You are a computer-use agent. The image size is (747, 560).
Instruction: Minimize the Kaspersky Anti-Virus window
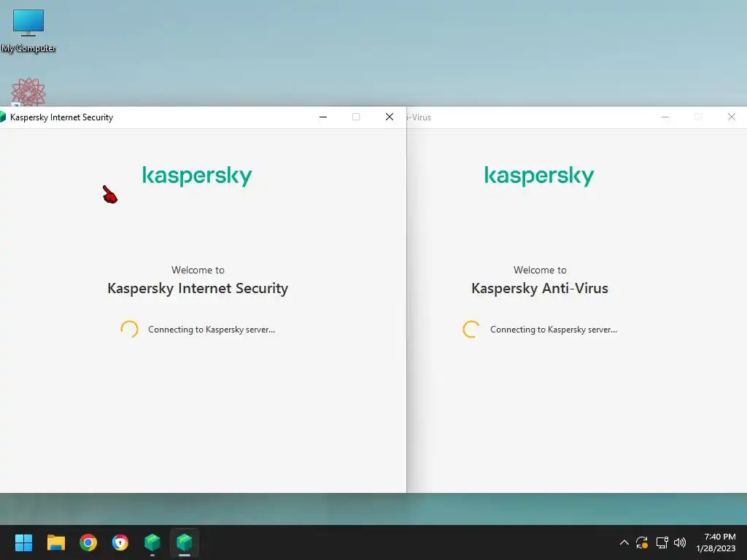coord(665,117)
